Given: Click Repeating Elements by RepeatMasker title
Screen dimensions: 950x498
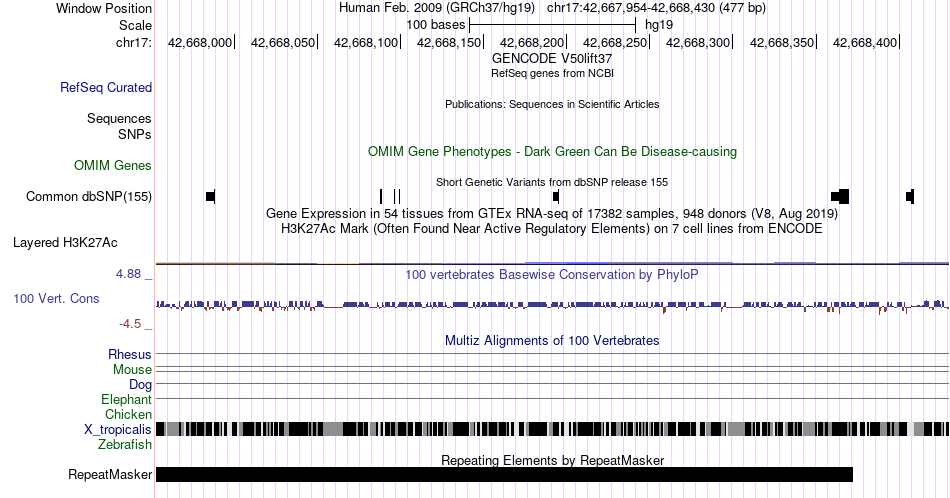Looking at the screenshot, I should (x=552, y=460).
